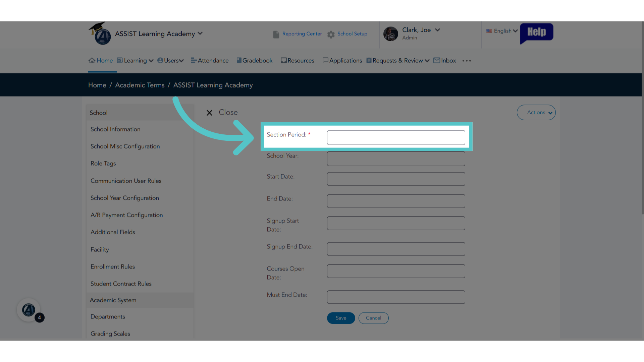Click Joe Clark's profile avatar

[391, 34]
